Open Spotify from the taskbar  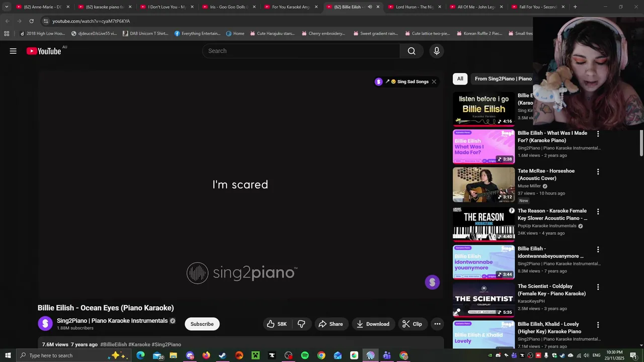305,355
